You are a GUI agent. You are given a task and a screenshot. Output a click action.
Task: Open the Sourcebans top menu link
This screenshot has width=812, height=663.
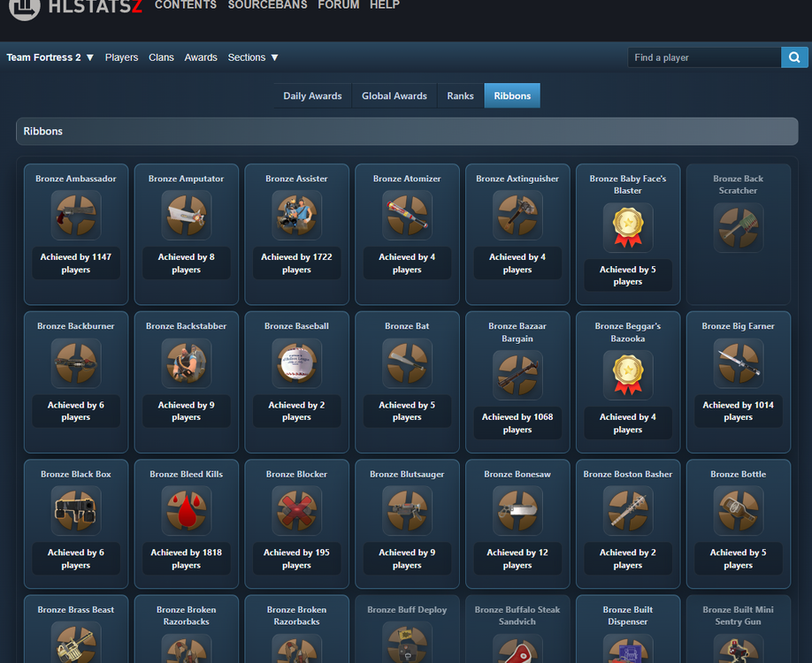click(268, 5)
